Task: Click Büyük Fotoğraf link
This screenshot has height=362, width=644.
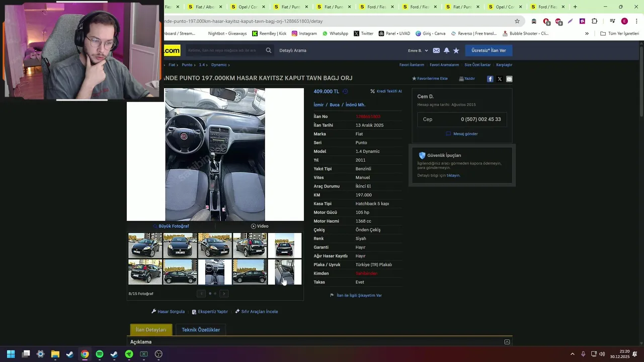Action: [x=171, y=226]
